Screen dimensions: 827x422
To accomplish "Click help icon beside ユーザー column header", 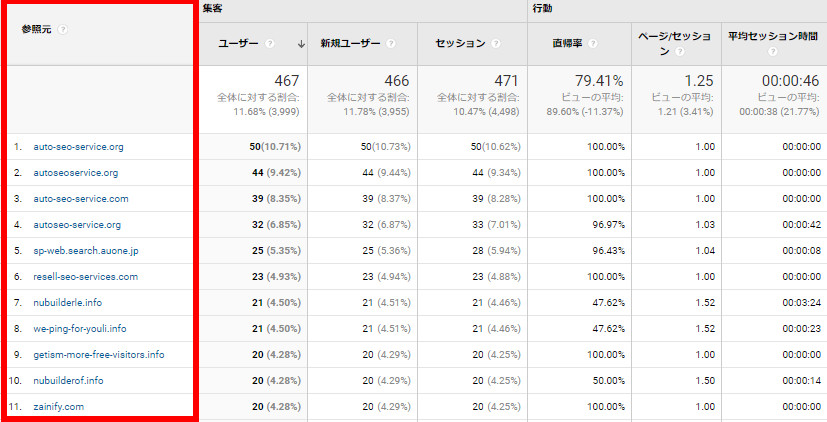I will point(269,44).
